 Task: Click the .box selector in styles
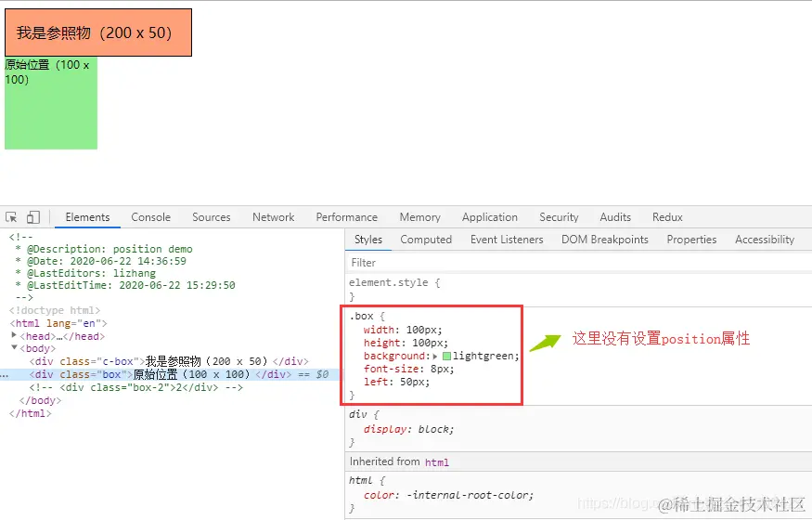click(361, 316)
